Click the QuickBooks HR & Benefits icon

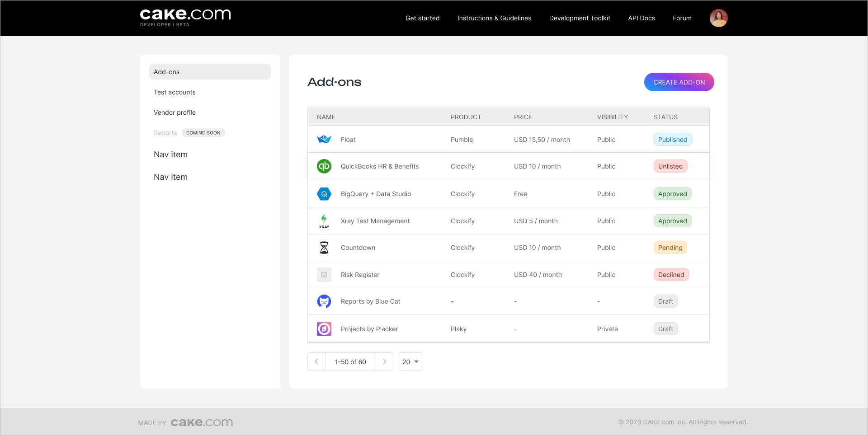point(324,166)
